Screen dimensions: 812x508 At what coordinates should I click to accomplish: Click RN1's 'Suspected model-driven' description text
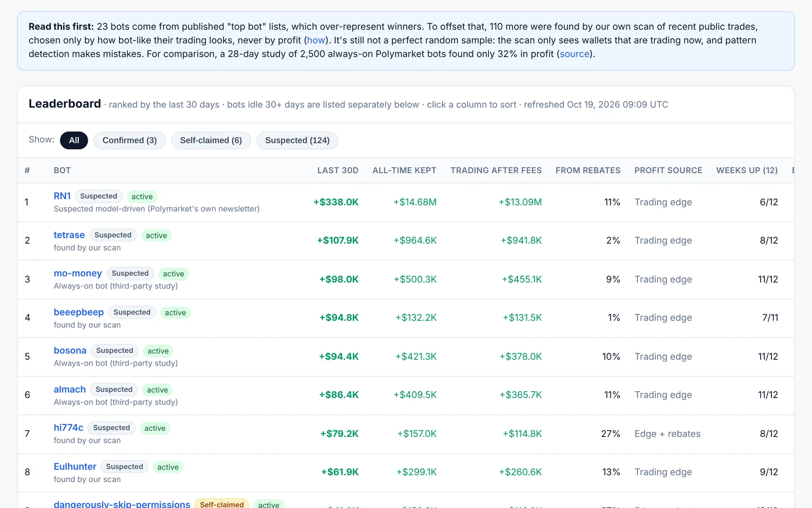pos(157,209)
